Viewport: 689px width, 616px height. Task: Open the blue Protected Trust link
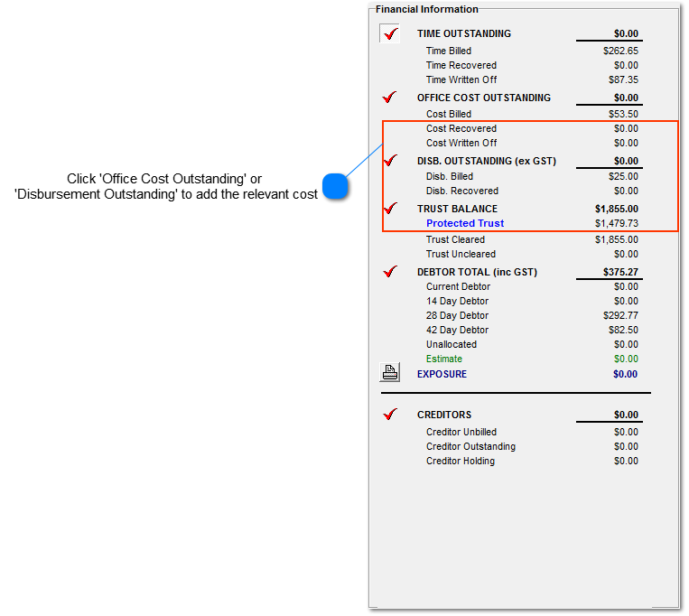click(x=465, y=223)
